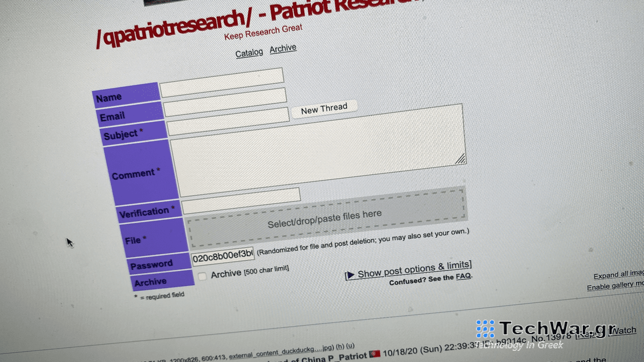This screenshot has height=362, width=644.
Task: Grab the Comment box resize handle
Action: coord(460,159)
